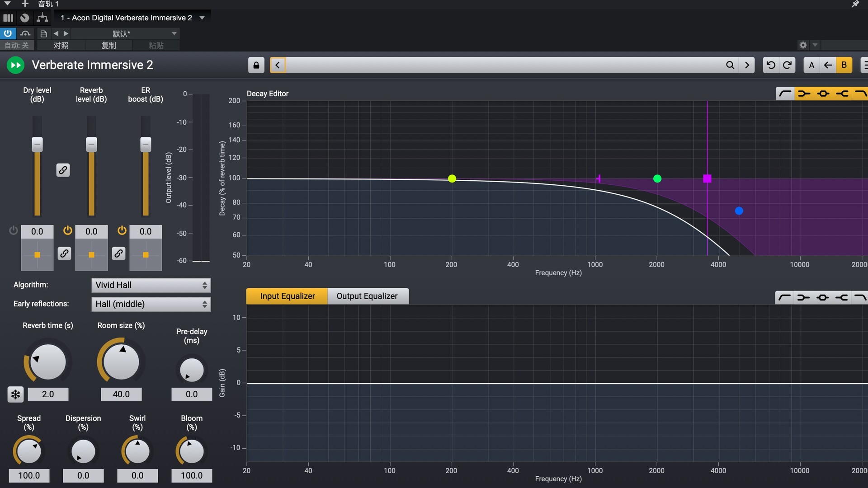Click the Verberate green play logo icon
This screenshot has height=488, width=868.
click(x=15, y=65)
